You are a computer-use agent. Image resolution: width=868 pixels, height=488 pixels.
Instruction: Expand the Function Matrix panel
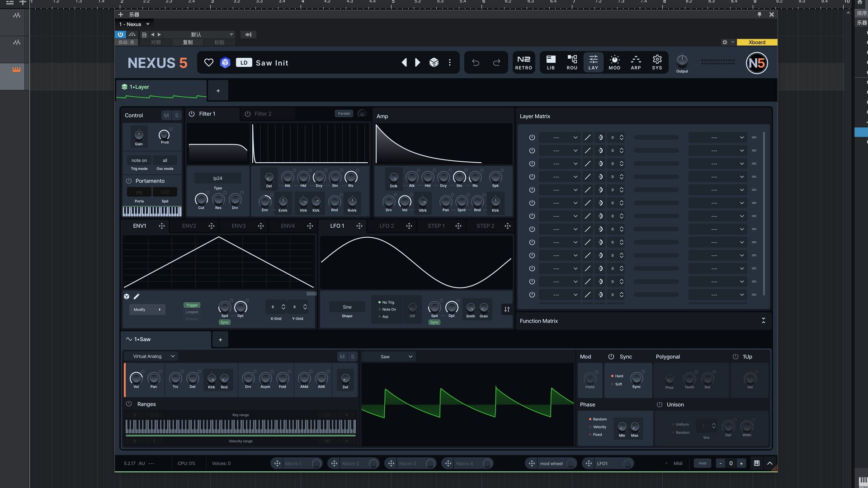(x=763, y=321)
